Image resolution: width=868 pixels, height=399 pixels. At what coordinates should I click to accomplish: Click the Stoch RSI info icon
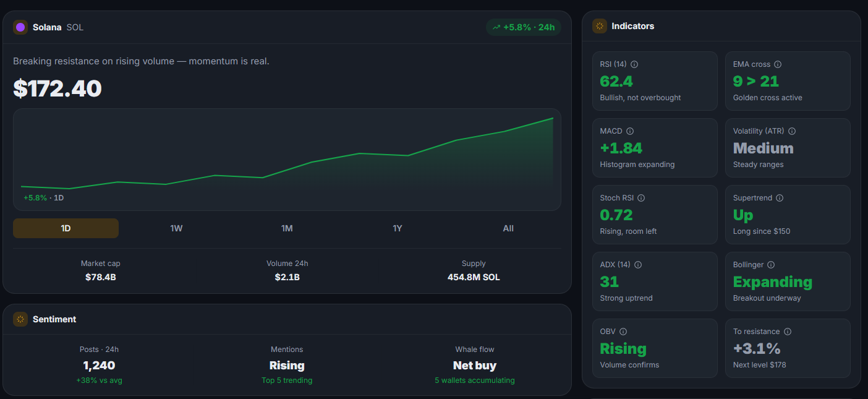pos(641,198)
